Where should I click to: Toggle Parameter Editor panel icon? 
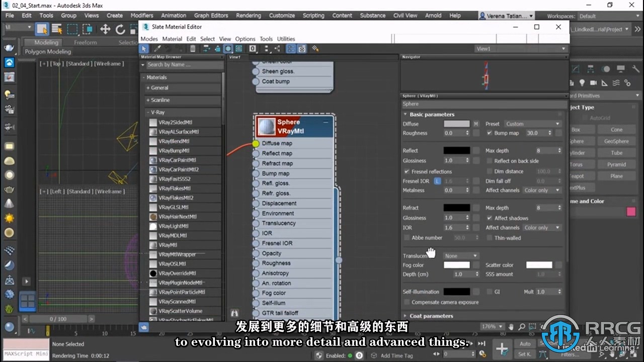point(301,49)
